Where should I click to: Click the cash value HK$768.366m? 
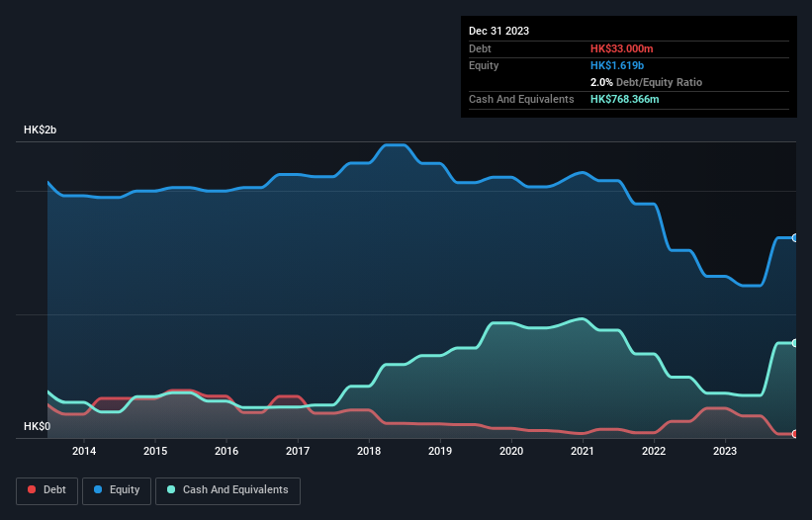click(624, 99)
